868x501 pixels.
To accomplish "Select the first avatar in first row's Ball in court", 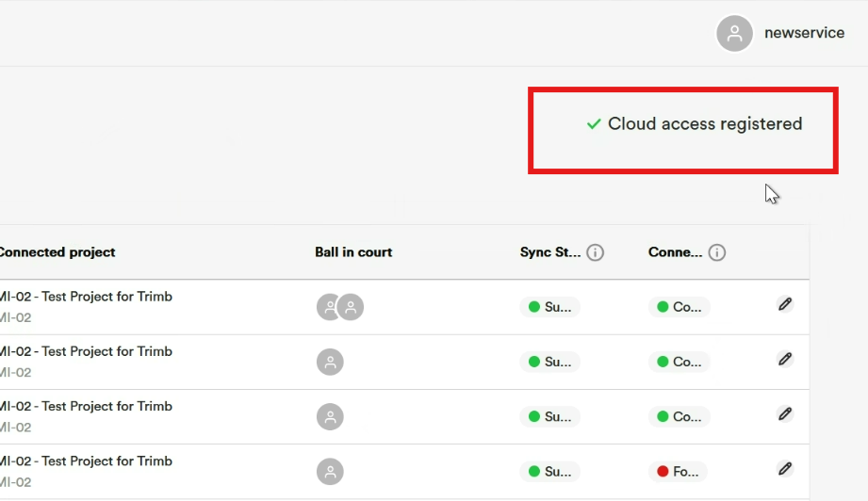I will pos(326,307).
